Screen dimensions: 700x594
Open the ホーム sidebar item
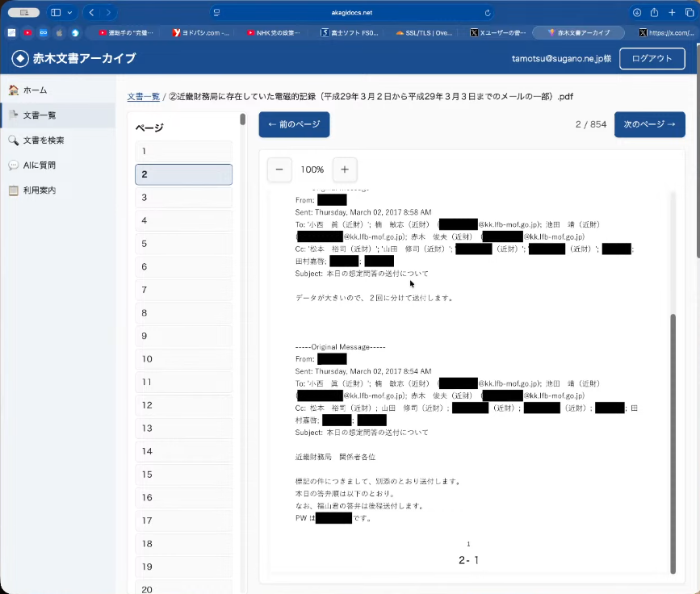point(35,90)
